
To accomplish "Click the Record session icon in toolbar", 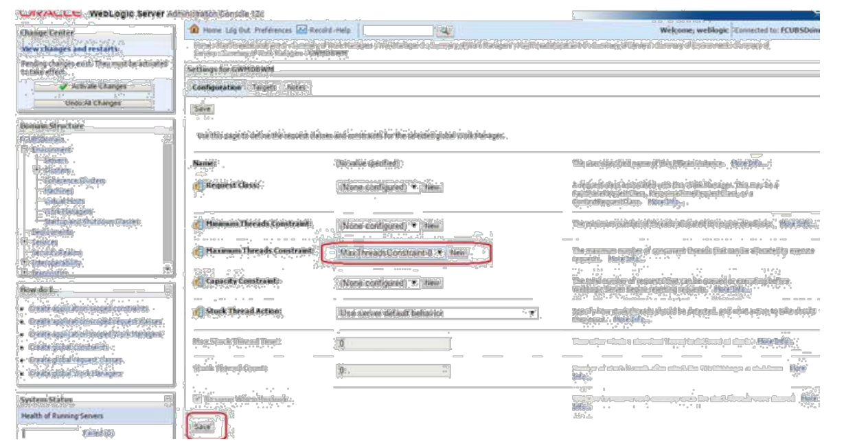I will tap(301, 30).
